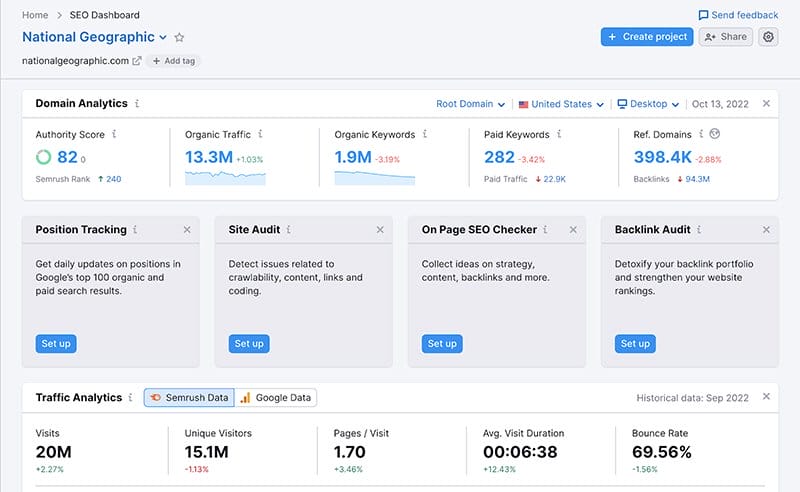This screenshot has width=800, height=492.
Task: Show On Page SEO Checker info icon
Action: [x=545, y=230]
